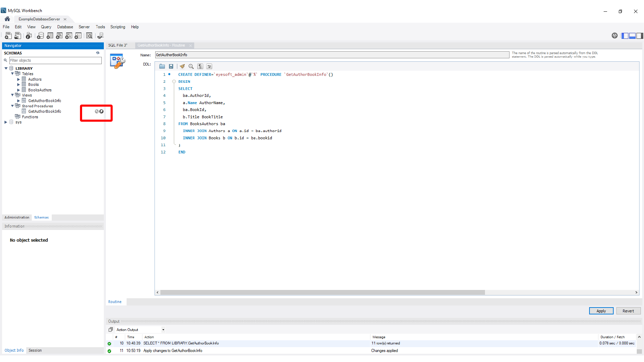Switch to the Administration tab
This screenshot has height=362, width=644.
point(17,217)
